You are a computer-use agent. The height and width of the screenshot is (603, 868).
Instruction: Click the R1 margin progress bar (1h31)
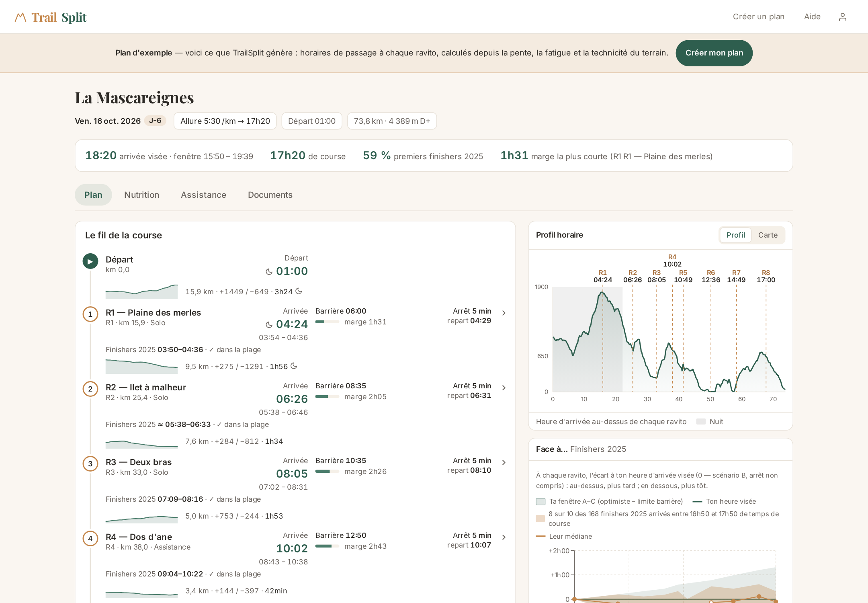click(x=327, y=322)
